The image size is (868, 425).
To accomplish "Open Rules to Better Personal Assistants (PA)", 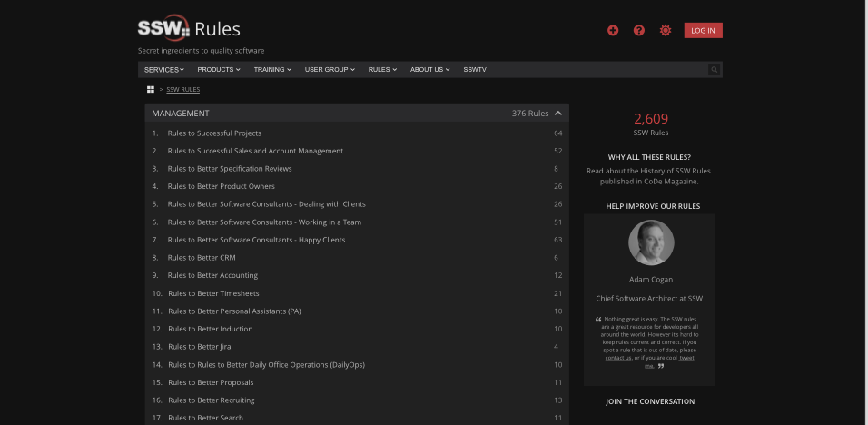I will (234, 311).
